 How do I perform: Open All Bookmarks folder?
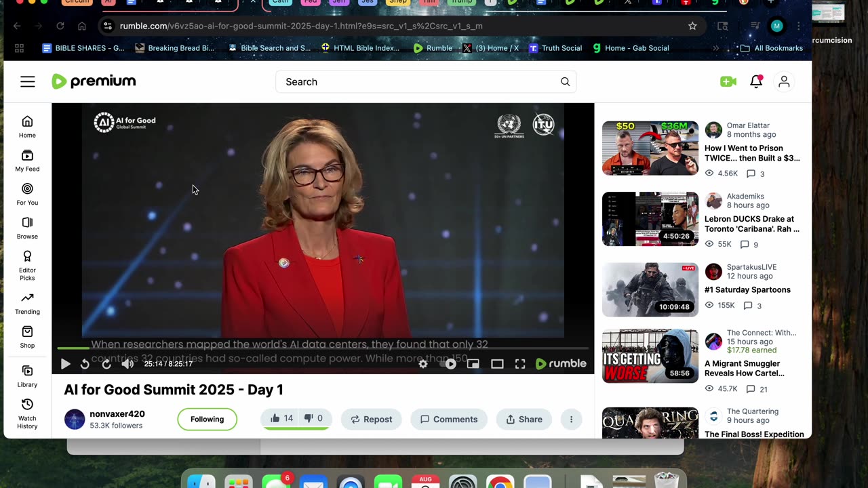(x=772, y=48)
